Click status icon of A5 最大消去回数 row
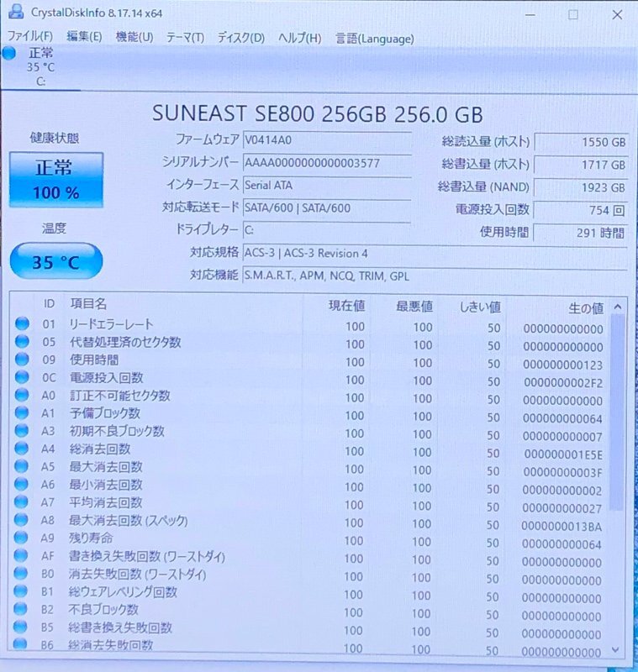 click(21, 466)
